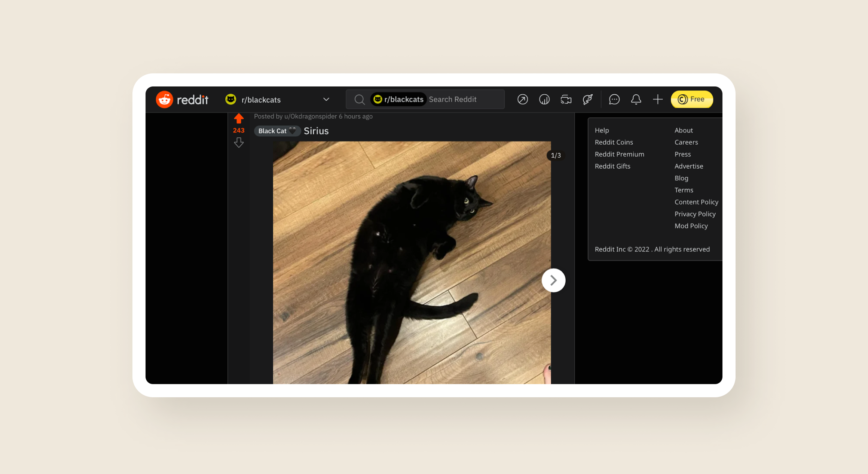The width and height of the screenshot is (868, 474).
Task: Open the Popular arrow icon in header
Action: click(x=523, y=100)
